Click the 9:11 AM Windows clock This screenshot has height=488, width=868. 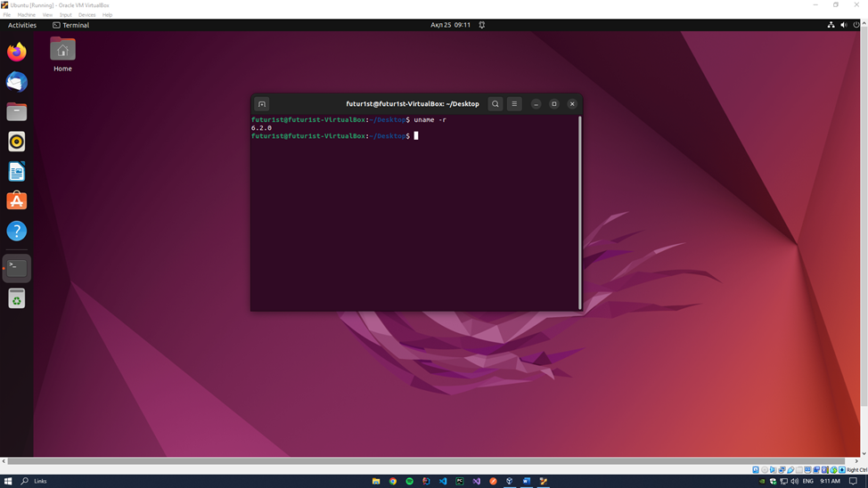tap(830, 482)
